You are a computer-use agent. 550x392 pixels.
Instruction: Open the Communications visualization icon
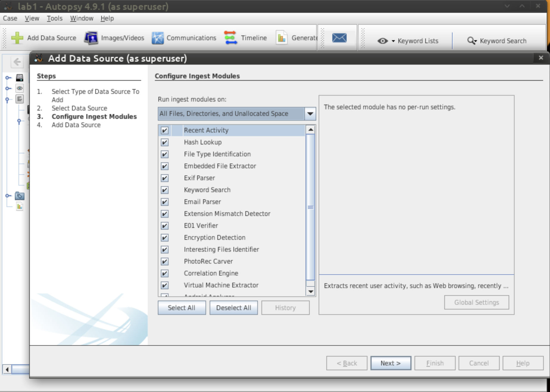coord(158,38)
